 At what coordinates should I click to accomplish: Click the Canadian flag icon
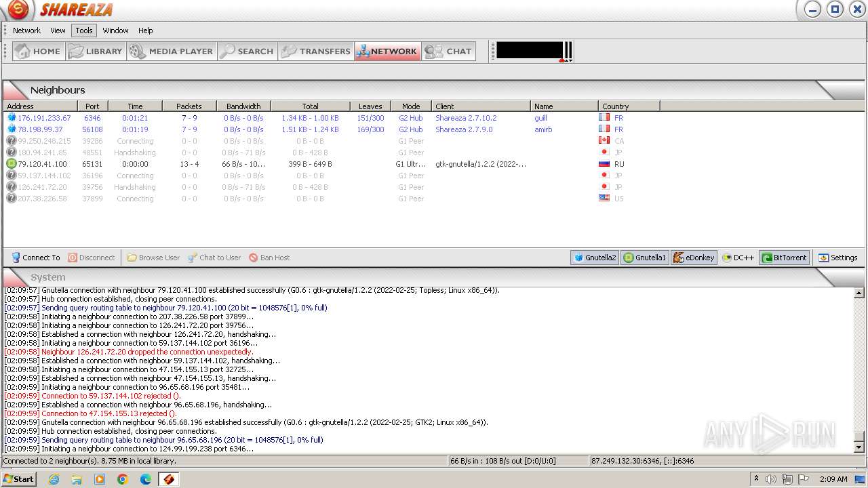[x=604, y=141]
